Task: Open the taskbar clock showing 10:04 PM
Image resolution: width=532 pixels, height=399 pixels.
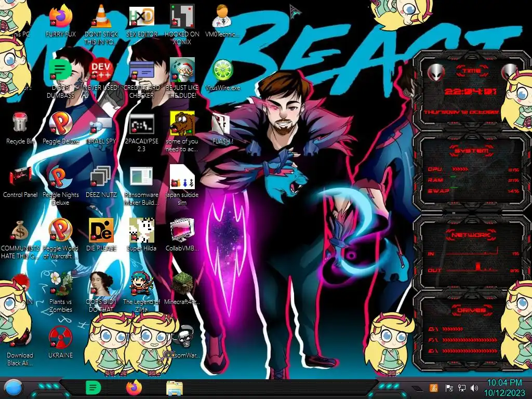Action: coord(504,388)
